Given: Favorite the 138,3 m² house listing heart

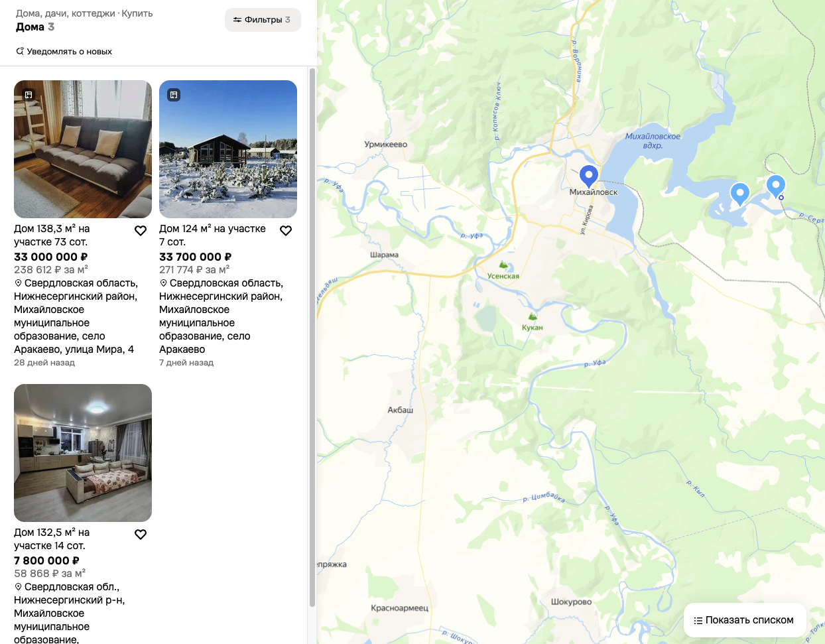Looking at the screenshot, I should pyautogui.click(x=141, y=231).
